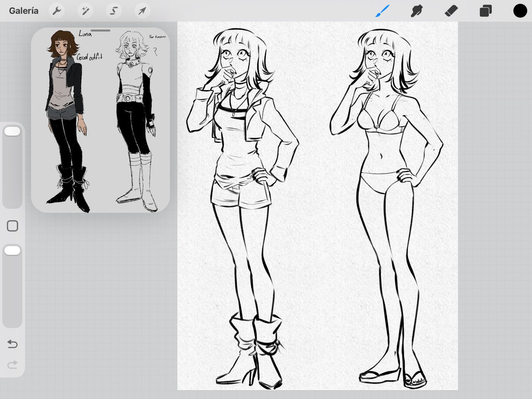Redo the last undone stroke
The image size is (532, 399).
pos(12,364)
